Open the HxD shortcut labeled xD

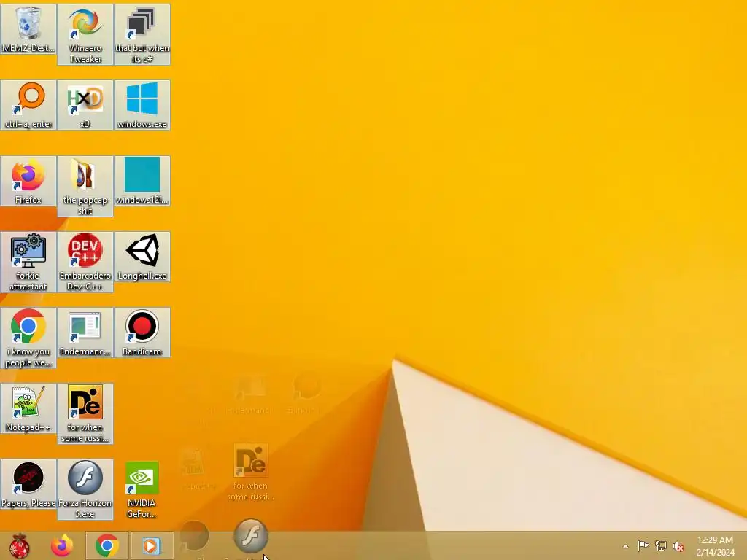point(85,105)
